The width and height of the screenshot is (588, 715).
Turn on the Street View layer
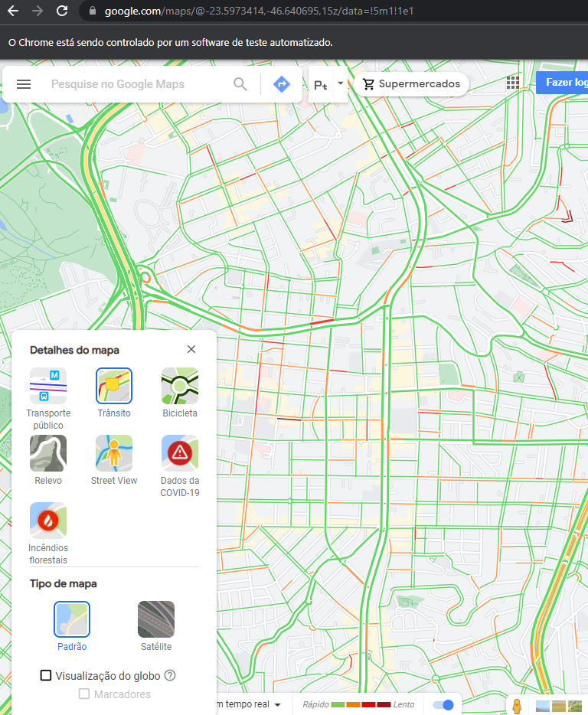point(114,453)
